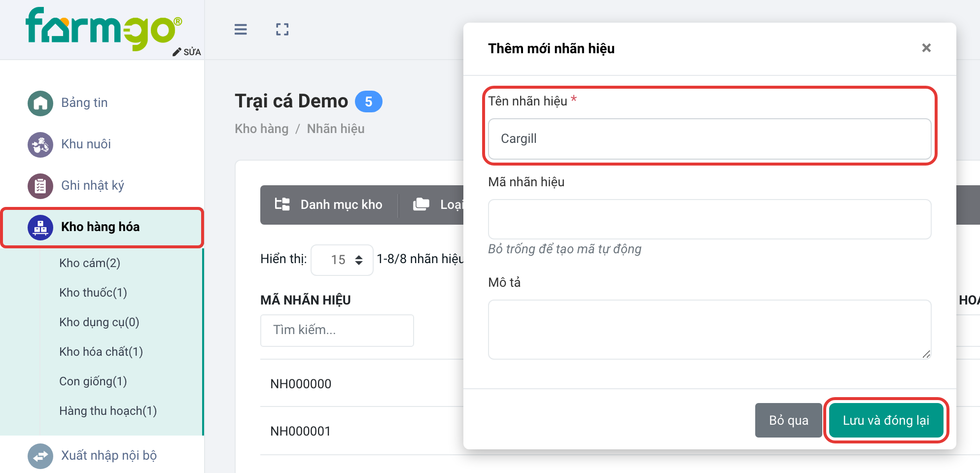This screenshot has height=473, width=980.
Task: Select the Danh mục kho tab
Action: [329, 204]
